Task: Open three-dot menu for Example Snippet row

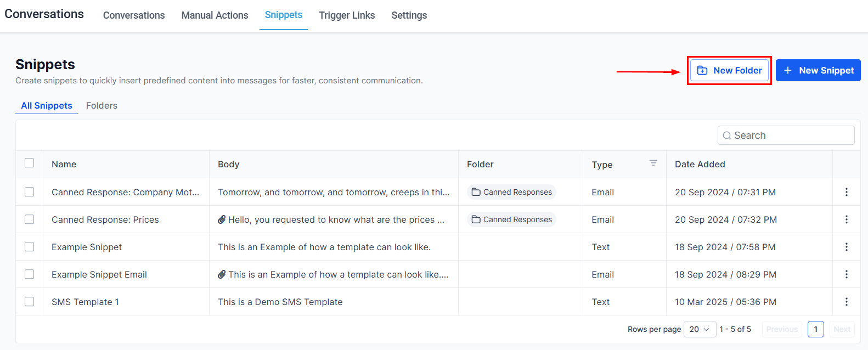Action: pyautogui.click(x=846, y=247)
